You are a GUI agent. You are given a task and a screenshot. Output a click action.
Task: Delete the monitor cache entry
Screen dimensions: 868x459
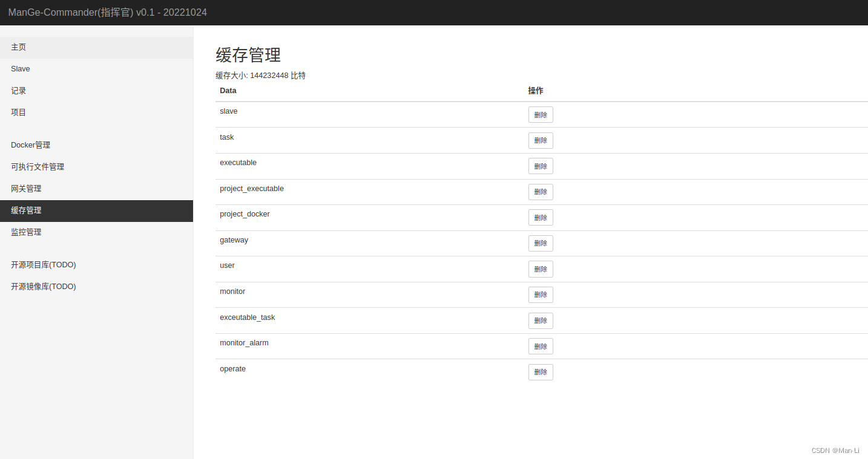point(541,295)
